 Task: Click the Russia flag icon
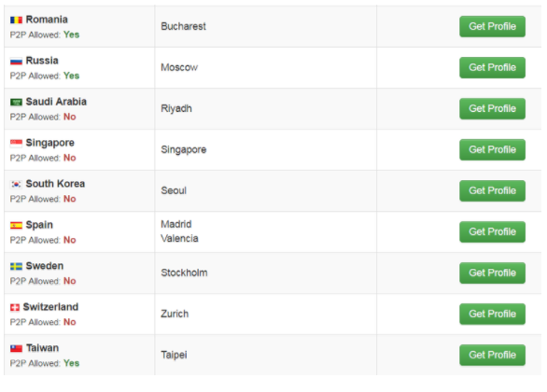point(16,61)
